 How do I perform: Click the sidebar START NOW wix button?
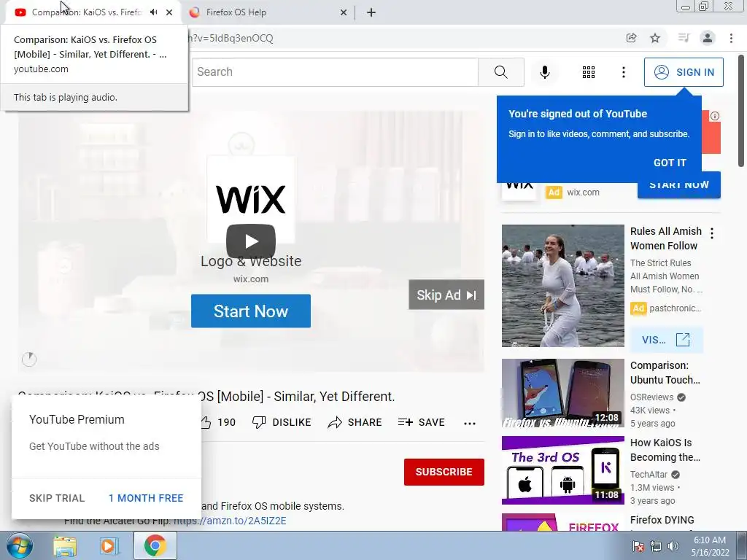(679, 186)
